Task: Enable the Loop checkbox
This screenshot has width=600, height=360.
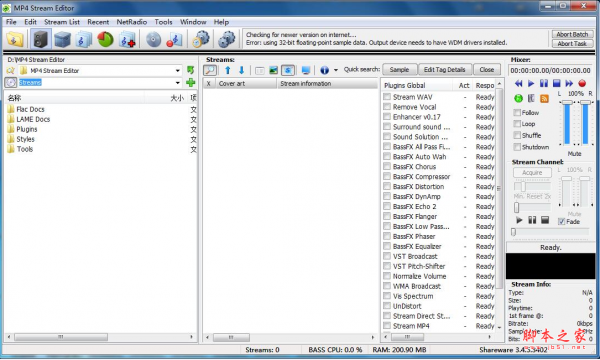Action: pyautogui.click(x=517, y=124)
